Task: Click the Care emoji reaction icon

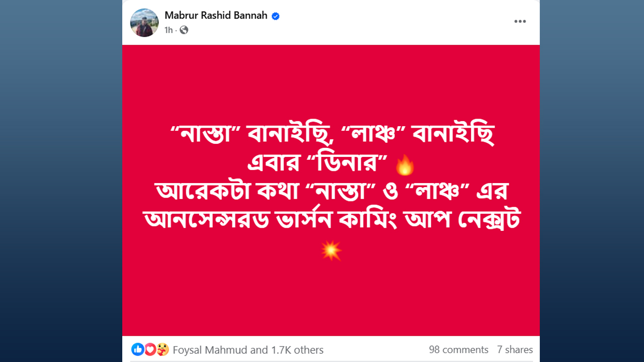Action: point(163,349)
